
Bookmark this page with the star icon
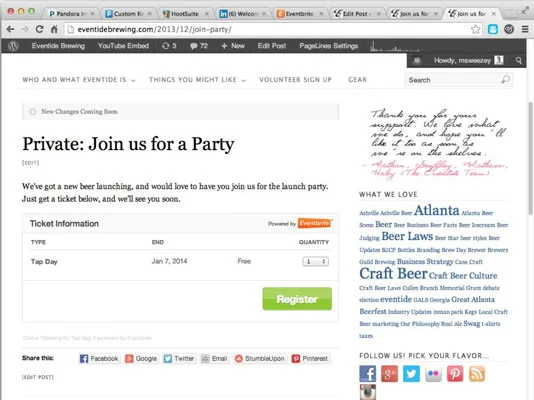tap(475, 29)
